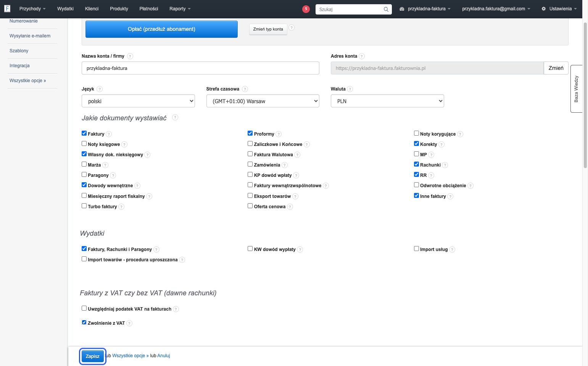Expand the Przychody menu
This screenshot has height=366, width=588.
point(32,9)
